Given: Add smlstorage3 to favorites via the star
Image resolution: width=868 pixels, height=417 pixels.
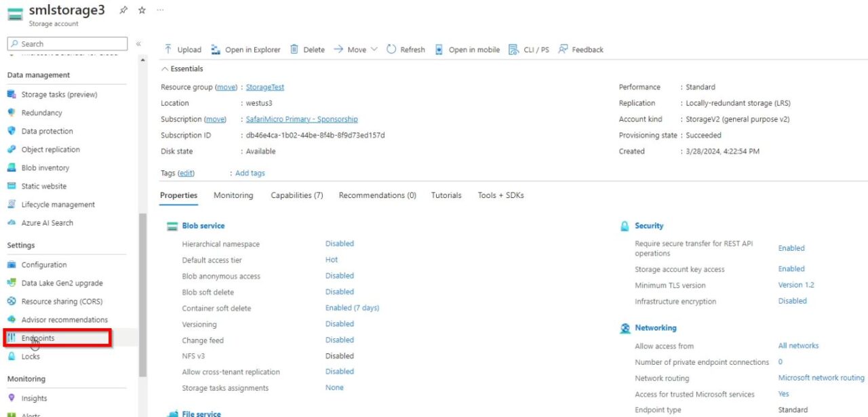Looking at the screenshot, I should pyautogui.click(x=141, y=9).
